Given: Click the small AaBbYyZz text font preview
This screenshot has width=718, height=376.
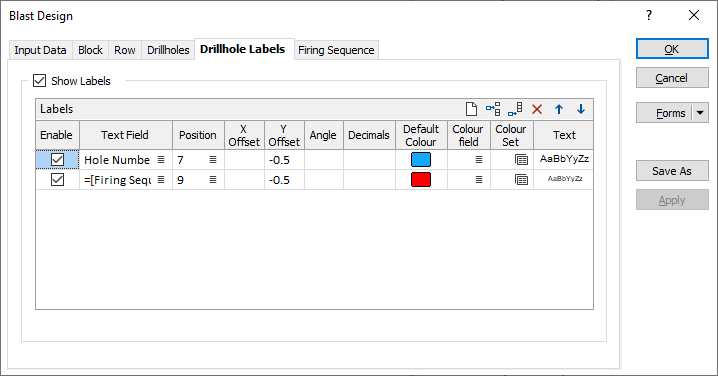Looking at the screenshot, I should [x=564, y=180].
